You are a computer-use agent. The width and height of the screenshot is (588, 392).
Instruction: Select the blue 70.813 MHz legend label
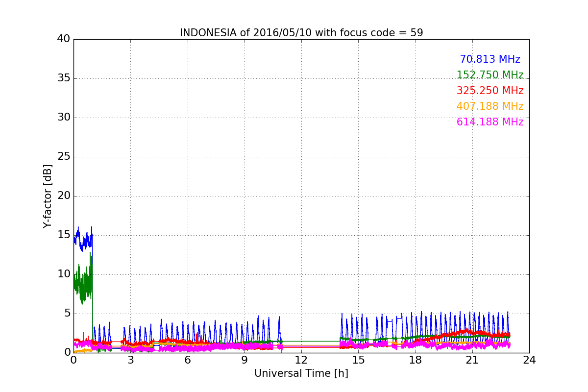click(x=490, y=59)
